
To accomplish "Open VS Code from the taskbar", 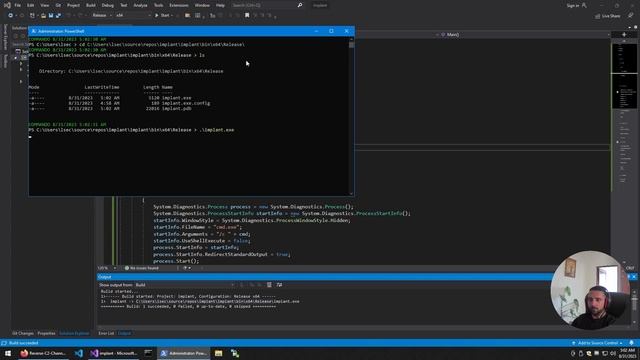I will (79, 353).
